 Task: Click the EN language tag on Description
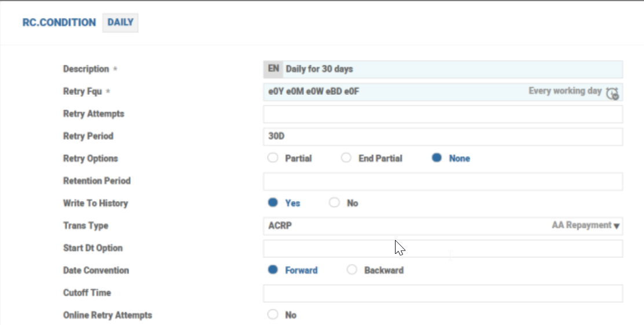point(273,69)
